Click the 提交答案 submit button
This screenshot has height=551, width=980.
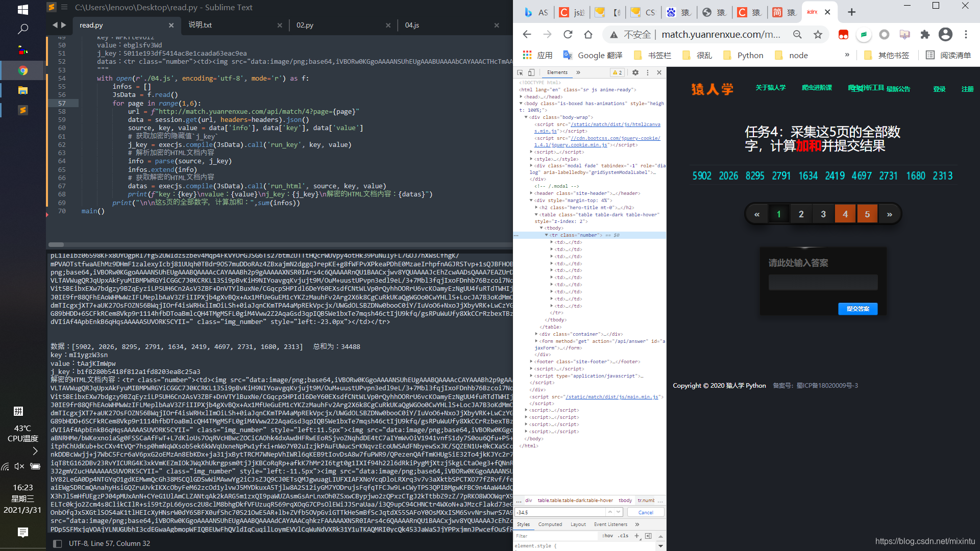click(x=858, y=309)
